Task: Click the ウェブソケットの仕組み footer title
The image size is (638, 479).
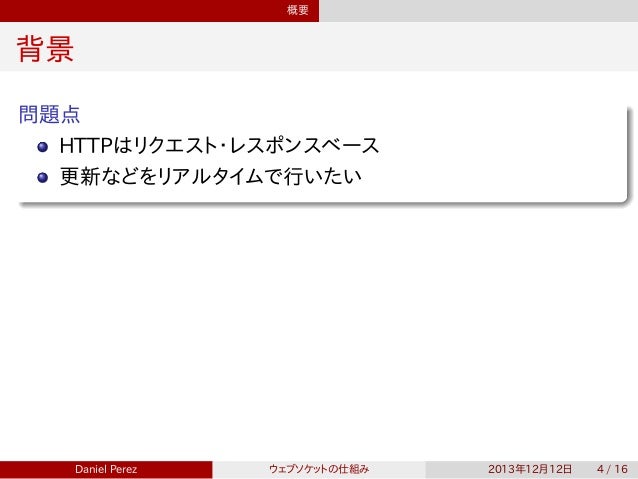Action: (319, 469)
